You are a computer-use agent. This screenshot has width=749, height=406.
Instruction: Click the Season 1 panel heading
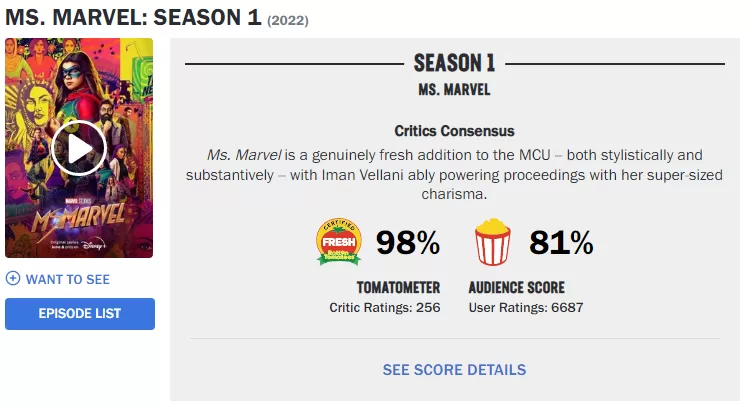click(454, 64)
